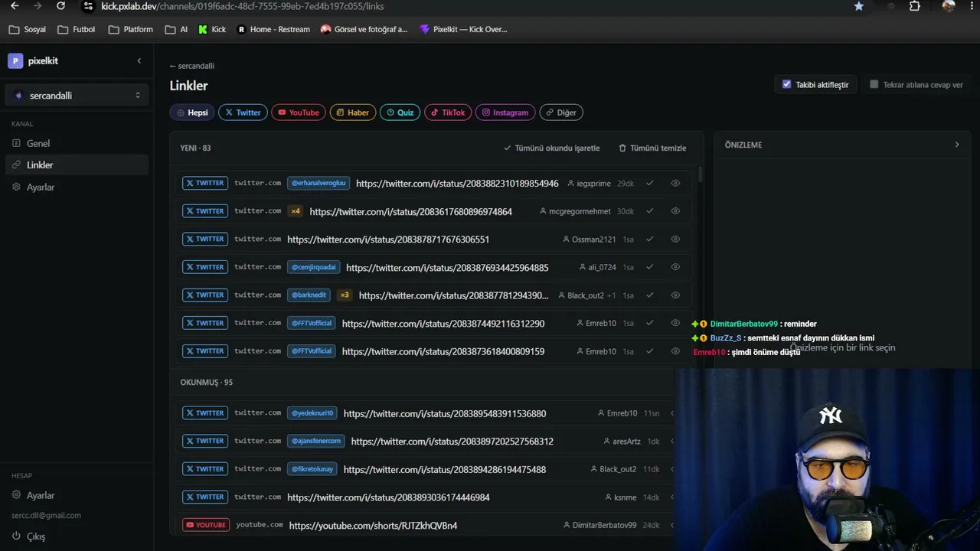Click the pixelkit logo in the sidebar

tap(15, 61)
